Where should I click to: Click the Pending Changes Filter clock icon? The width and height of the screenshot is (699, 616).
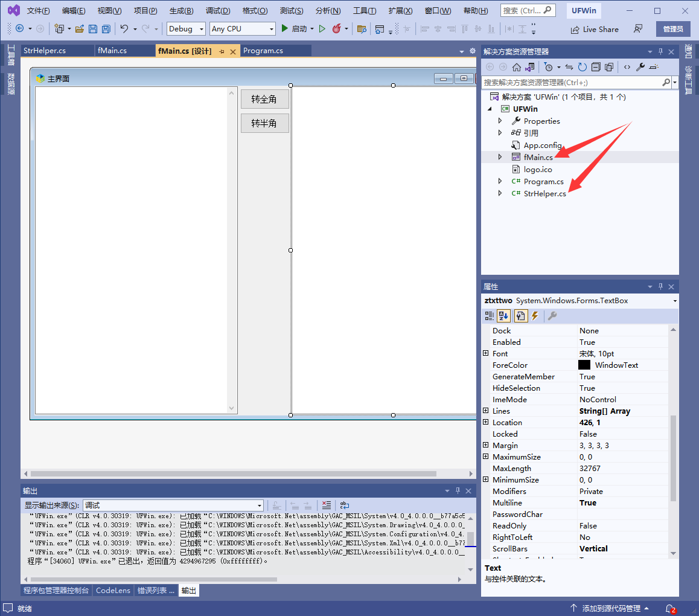tap(549, 67)
